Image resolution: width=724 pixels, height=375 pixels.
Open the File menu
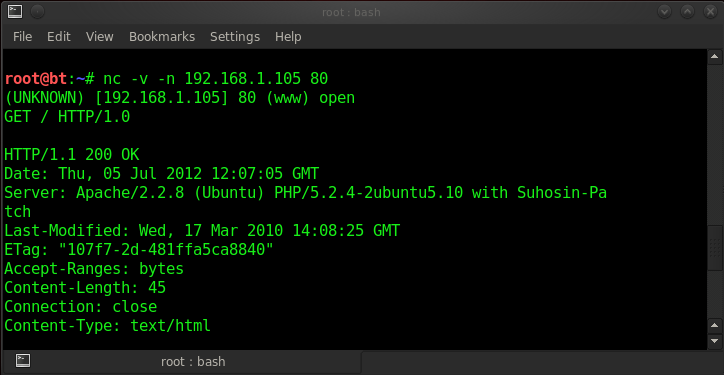23,36
